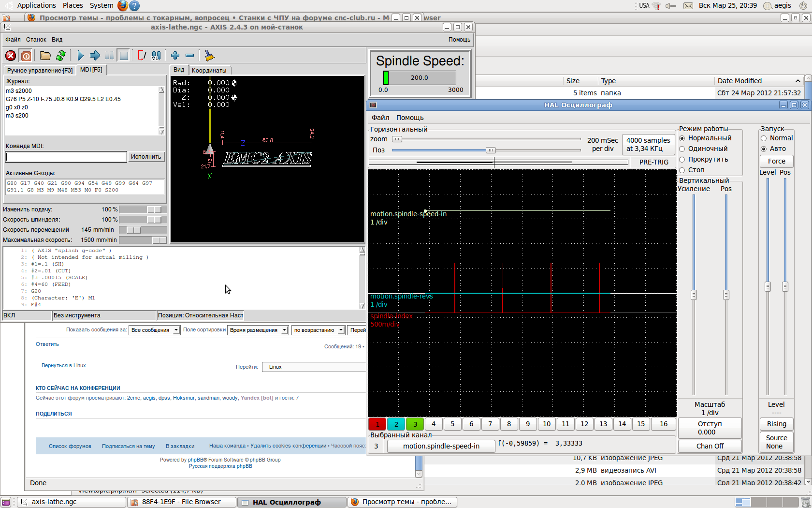
Task: Select the Normal trigger radio button
Action: tap(764, 138)
